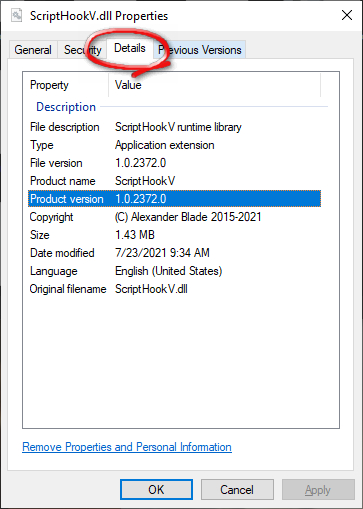Select the Language property label
The image size is (363, 509).
tap(53, 271)
